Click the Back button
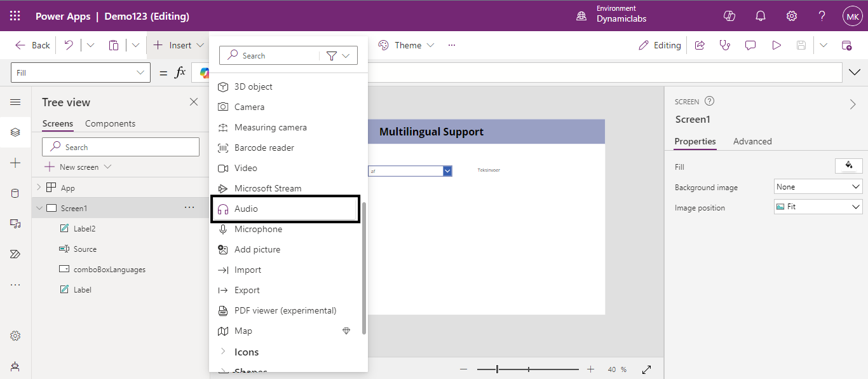This screenshot has height=379, width=868. pos(33,45)
